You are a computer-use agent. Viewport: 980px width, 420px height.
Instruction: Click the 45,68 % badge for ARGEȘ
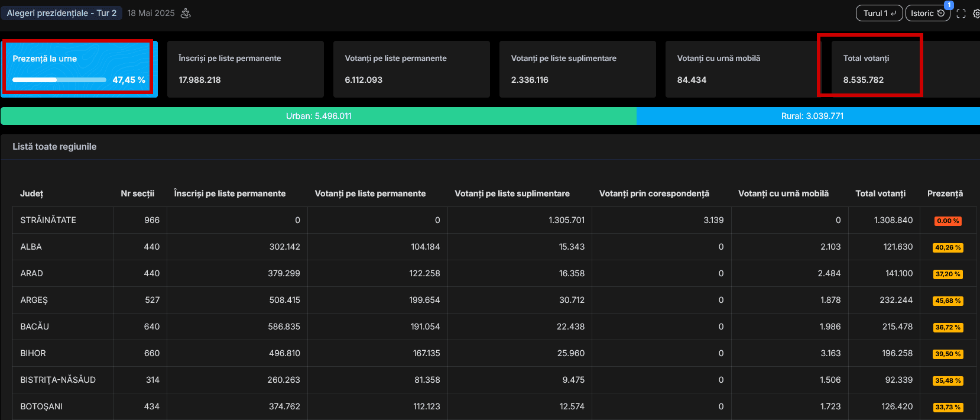click(x=947, y=301)
